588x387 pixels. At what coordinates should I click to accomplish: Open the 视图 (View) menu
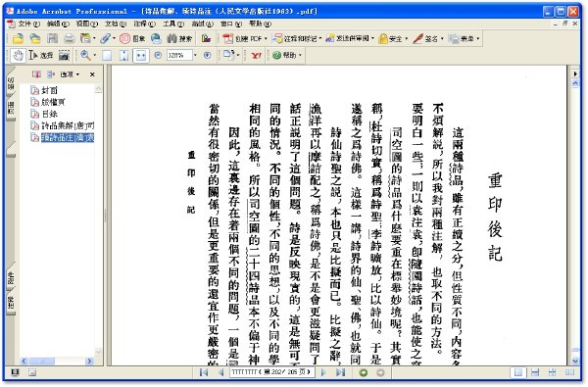(87, 24)
